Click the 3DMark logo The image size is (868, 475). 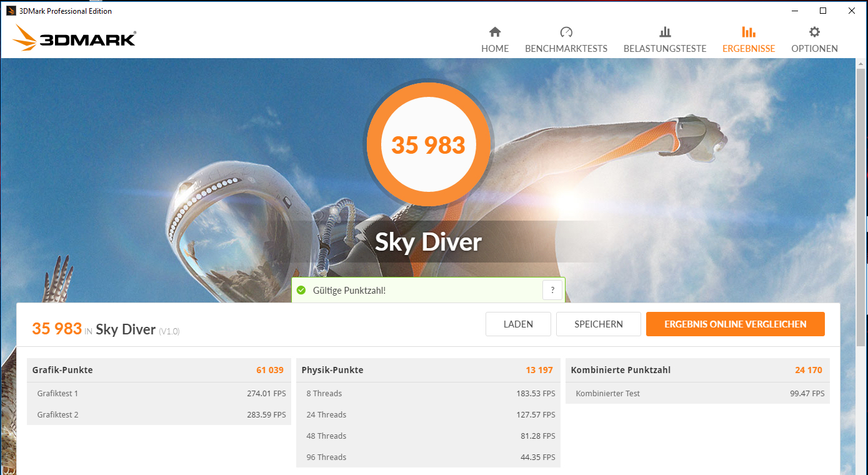[74, 38]
